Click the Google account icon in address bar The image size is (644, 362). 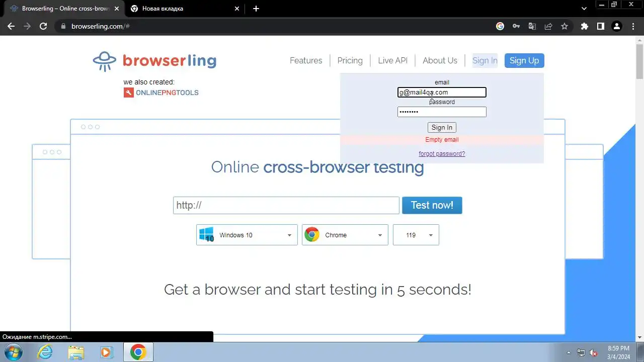[x=500, y=26]
